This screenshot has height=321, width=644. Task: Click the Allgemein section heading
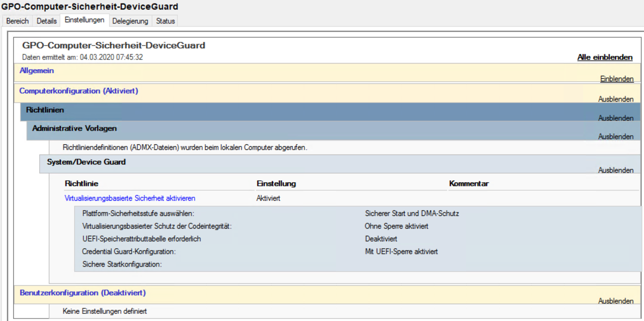pos(37,71)
